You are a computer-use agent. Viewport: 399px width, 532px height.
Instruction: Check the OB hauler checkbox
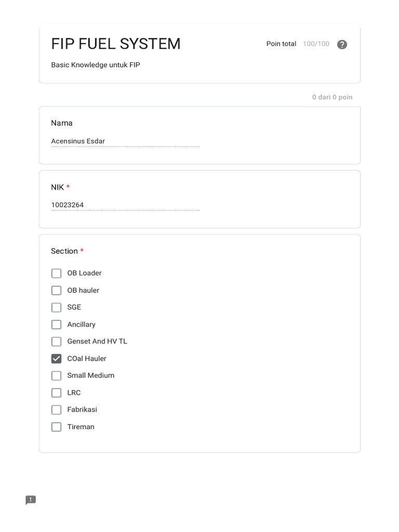point(57,290)
